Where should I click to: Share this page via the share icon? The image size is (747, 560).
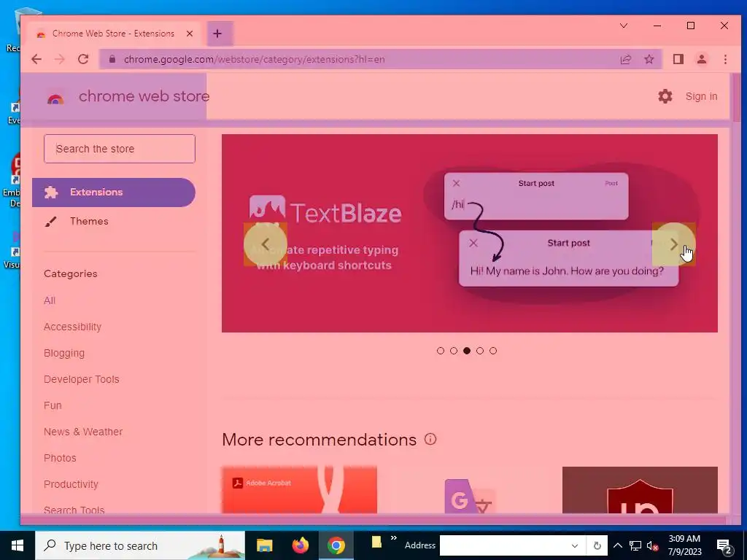click(625, 59)
